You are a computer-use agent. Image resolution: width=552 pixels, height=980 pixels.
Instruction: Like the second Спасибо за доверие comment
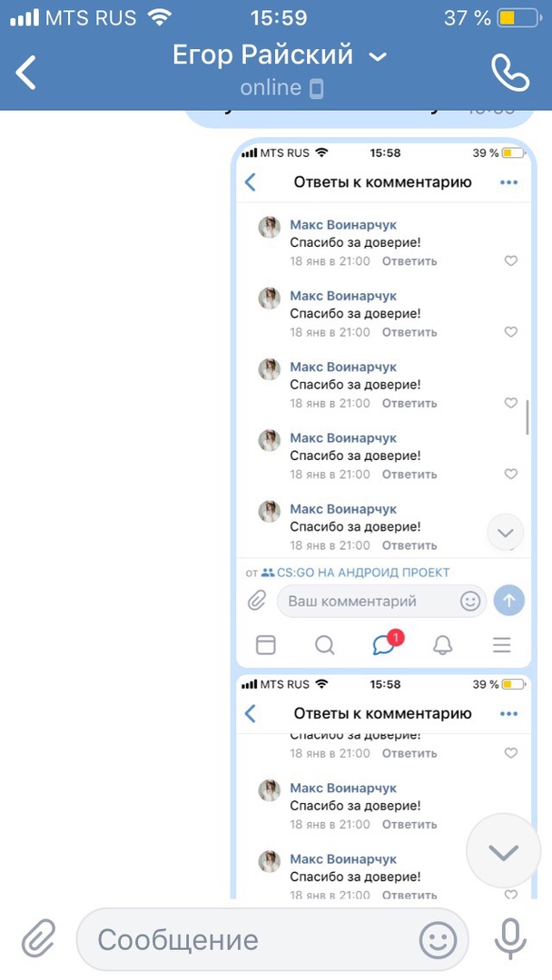(x=511, y=332)
